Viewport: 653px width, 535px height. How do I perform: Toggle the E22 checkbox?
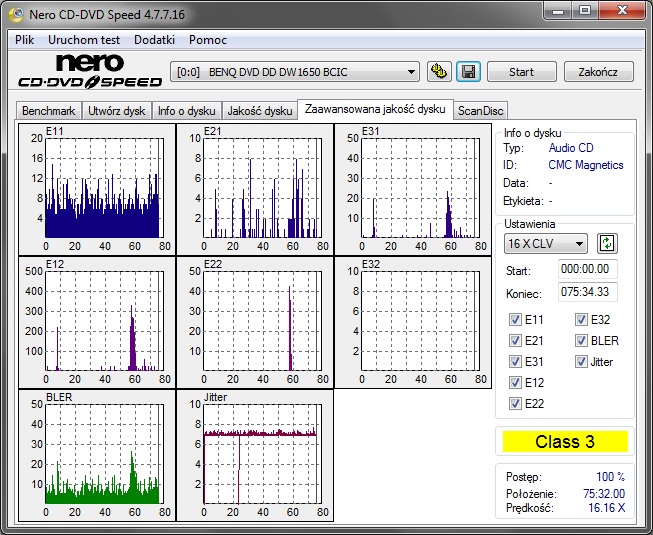point(515,403)
